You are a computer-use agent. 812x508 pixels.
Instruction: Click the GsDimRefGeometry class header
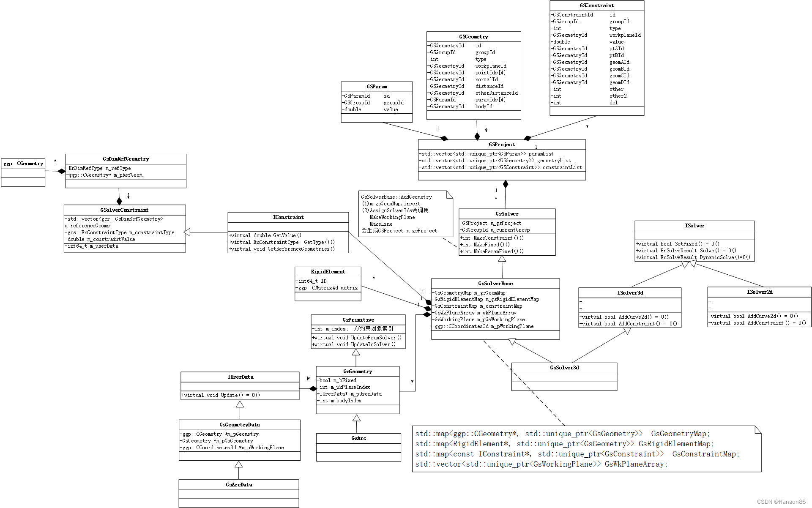[x=126, y=159]
